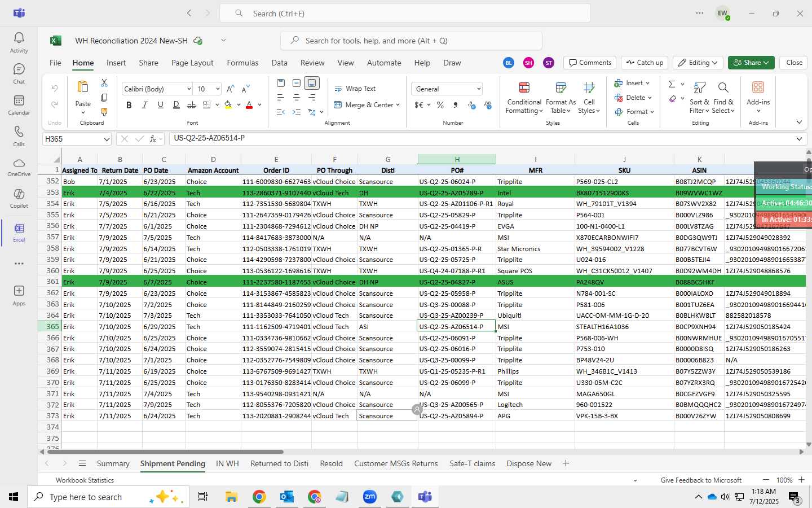812x508 pixels.
Task: Open the Automate ribbon tab
Action: pos(384,63)
